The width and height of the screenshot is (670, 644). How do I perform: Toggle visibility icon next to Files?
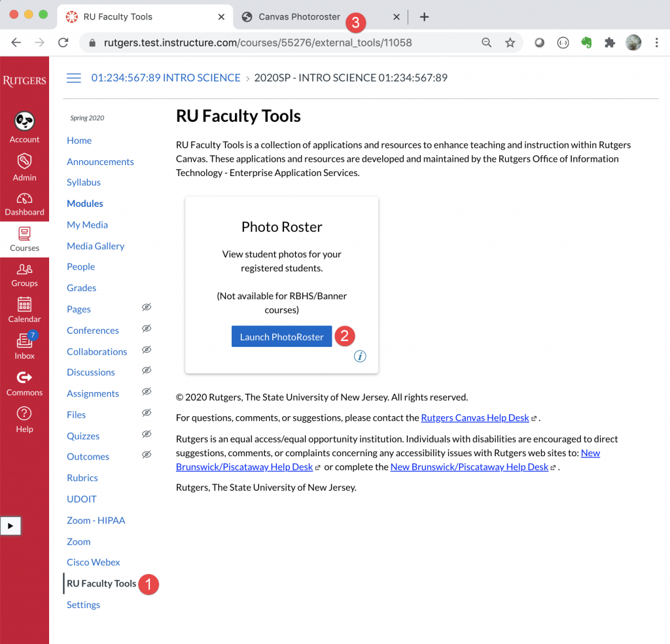(147, 413)
